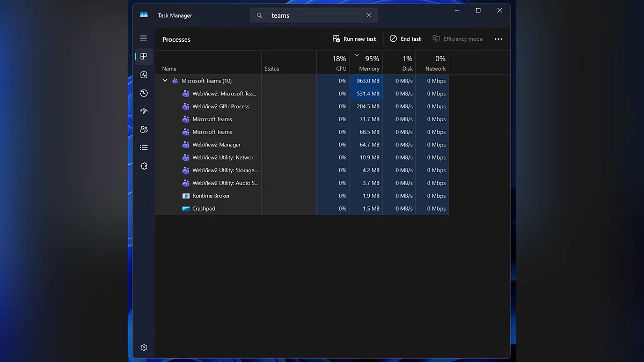Open the Users page icon
The width and height of the screenshot is (644, 362).
pos(143,130)
